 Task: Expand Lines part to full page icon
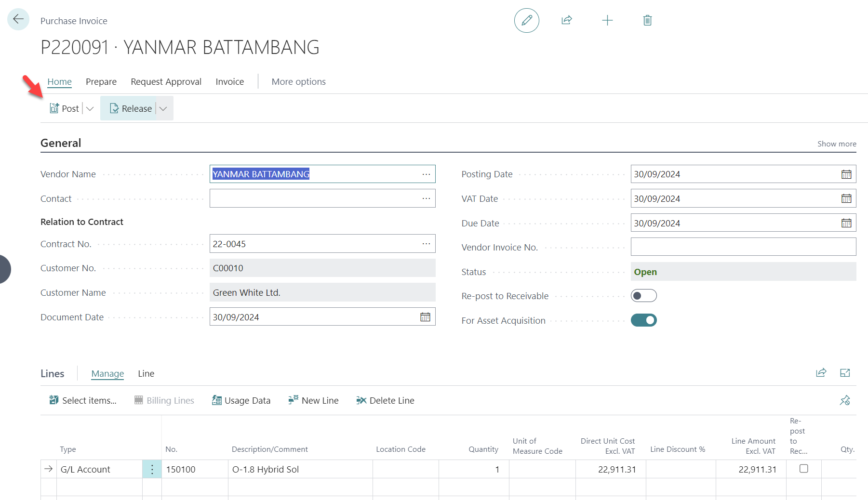coord(845,372)
